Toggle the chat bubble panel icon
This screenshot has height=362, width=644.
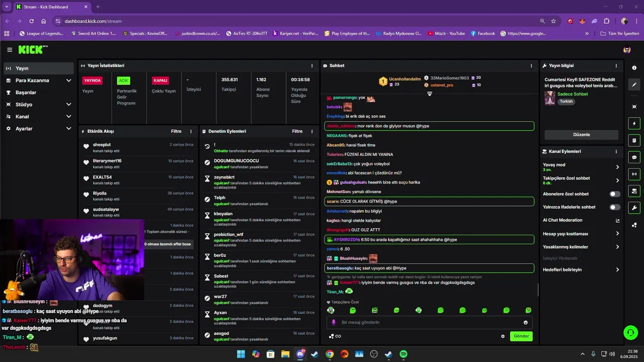[634, 157]
